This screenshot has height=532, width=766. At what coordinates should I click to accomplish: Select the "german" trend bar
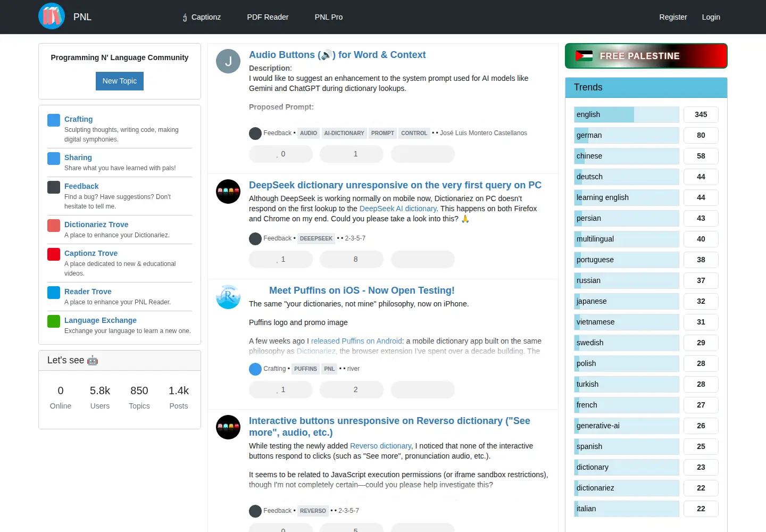coord(627,135)
